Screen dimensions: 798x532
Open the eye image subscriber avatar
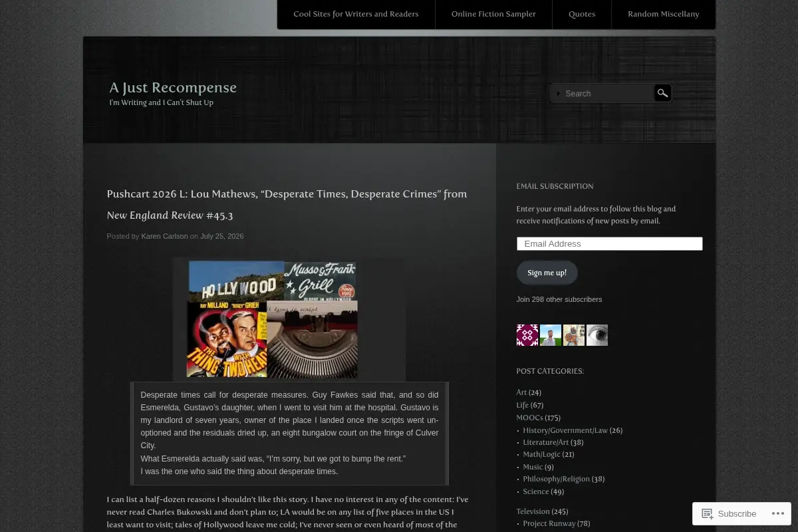597,335
